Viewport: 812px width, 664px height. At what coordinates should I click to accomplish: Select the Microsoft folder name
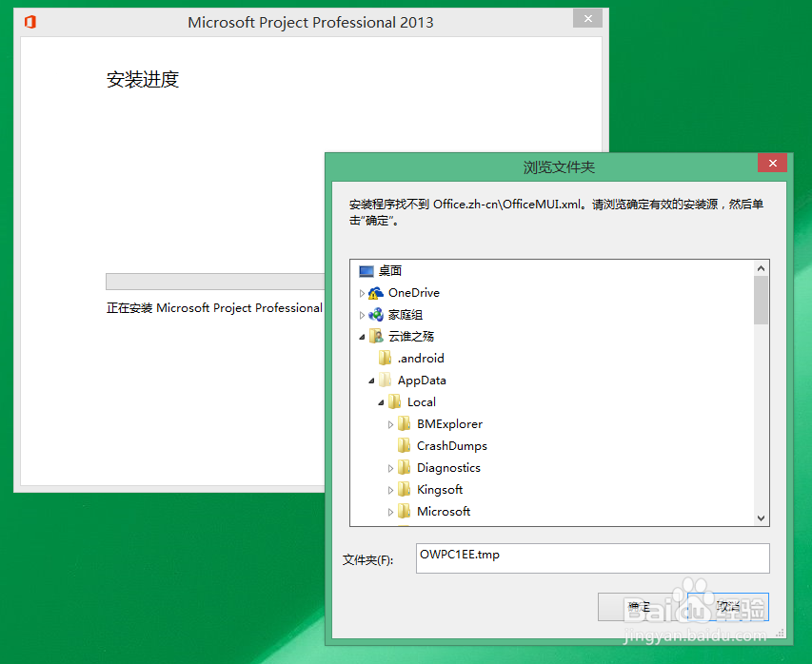(x=444, y=512)
